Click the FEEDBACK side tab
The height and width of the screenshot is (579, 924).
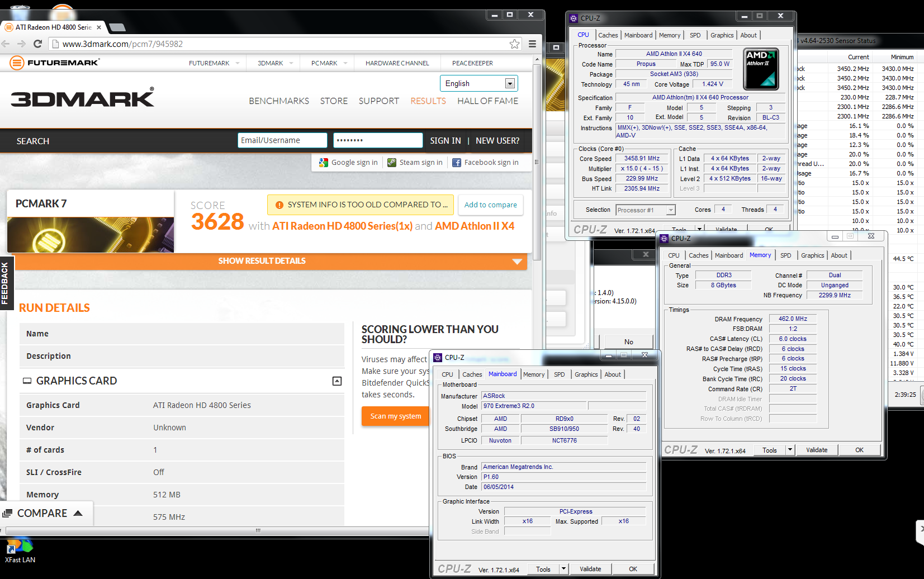coord(6,283)
